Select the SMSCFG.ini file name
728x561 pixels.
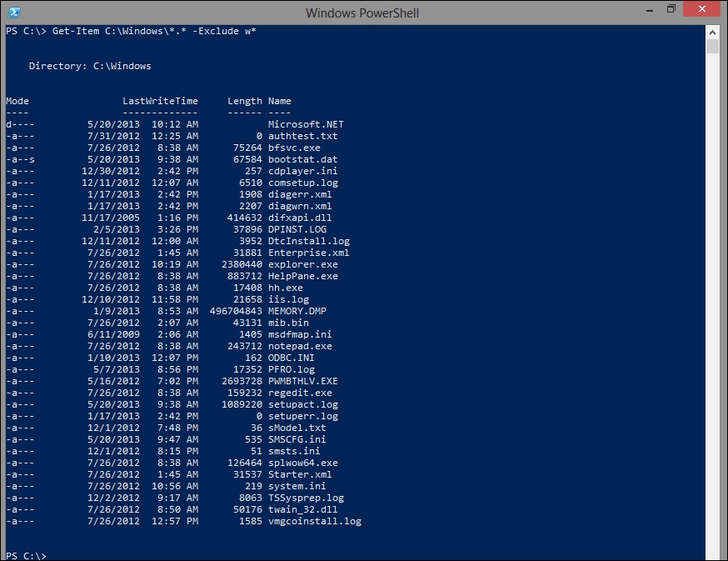tap(297, 439)
